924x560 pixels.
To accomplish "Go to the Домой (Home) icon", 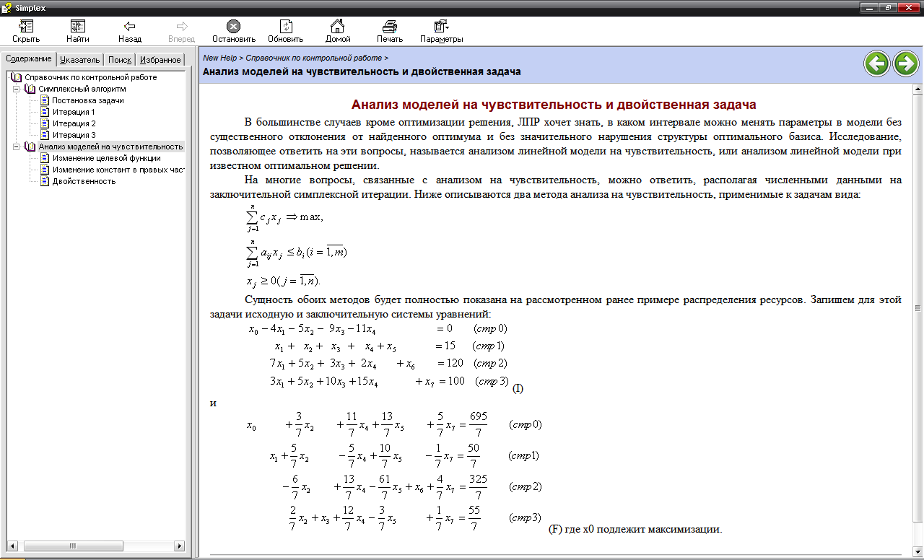I will tap(337, 26).
